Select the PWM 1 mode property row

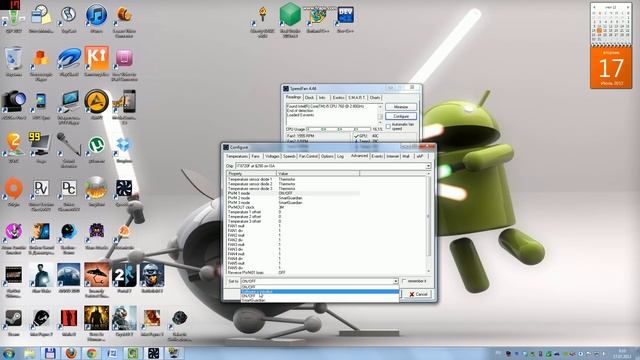(x=293, y=193)
